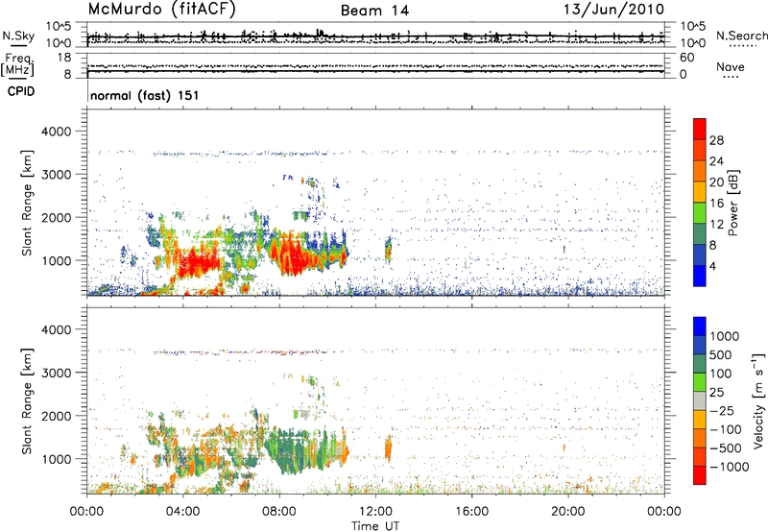Click the 04:00 time tick label
The image size is (768, 532).
click(183, 512)
